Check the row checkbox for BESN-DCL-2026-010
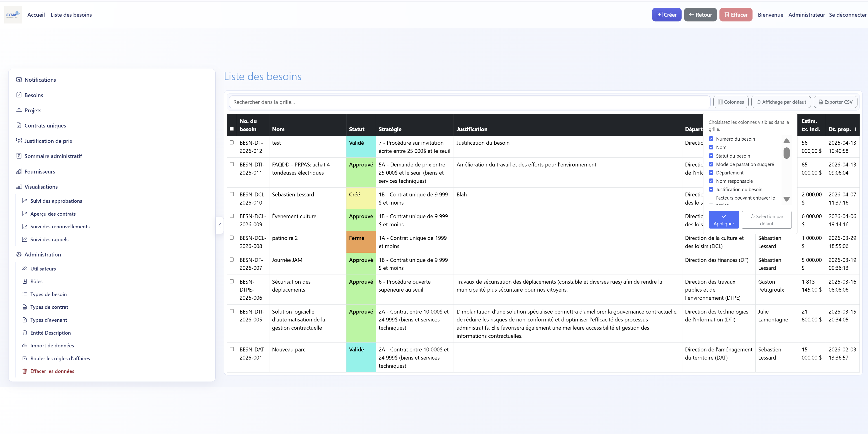Screen dimensions: 868x434 point(231,194)
